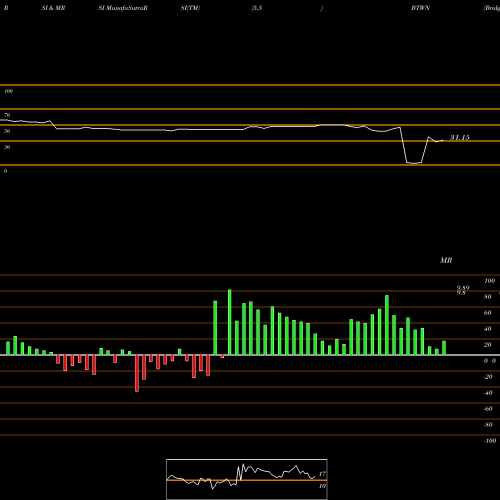Click the cut-off '(Bridg' company name
The image size is (500, 500).
coord(492,8)
